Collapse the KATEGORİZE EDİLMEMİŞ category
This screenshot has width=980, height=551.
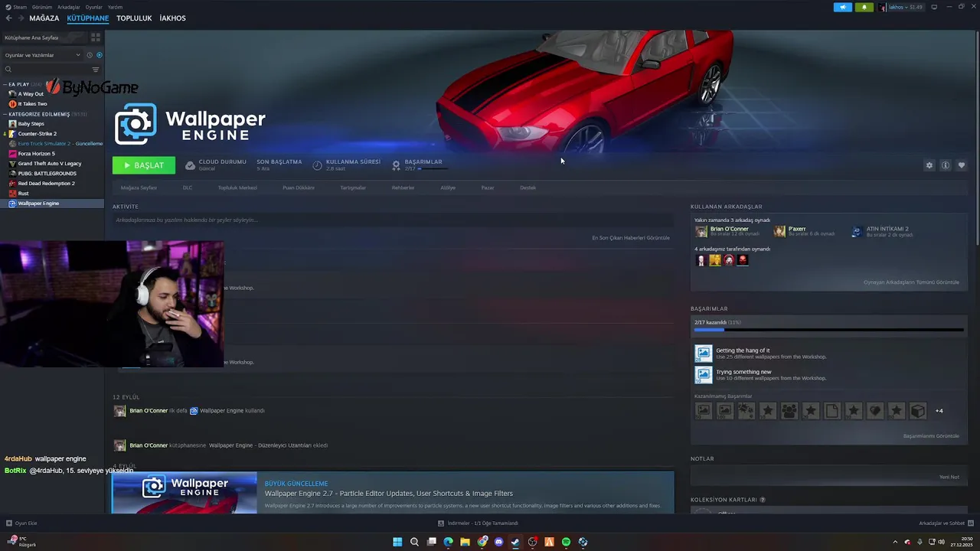point(5,114)
